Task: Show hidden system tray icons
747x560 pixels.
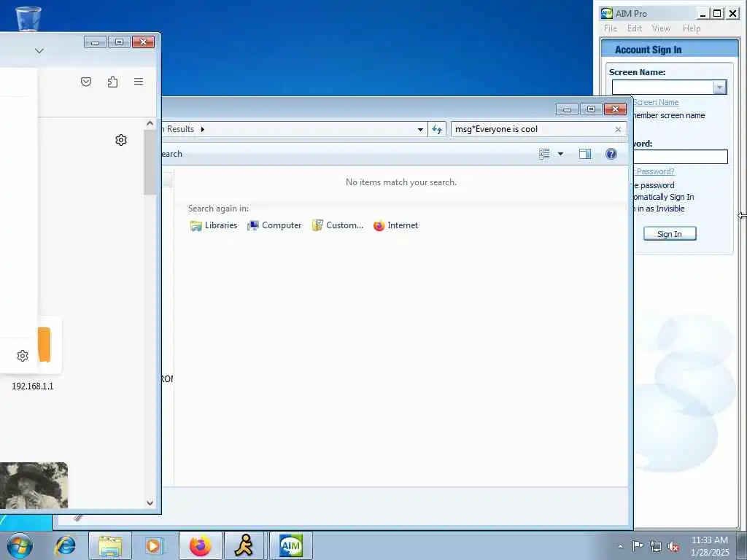Action: (x=620, y=546)
